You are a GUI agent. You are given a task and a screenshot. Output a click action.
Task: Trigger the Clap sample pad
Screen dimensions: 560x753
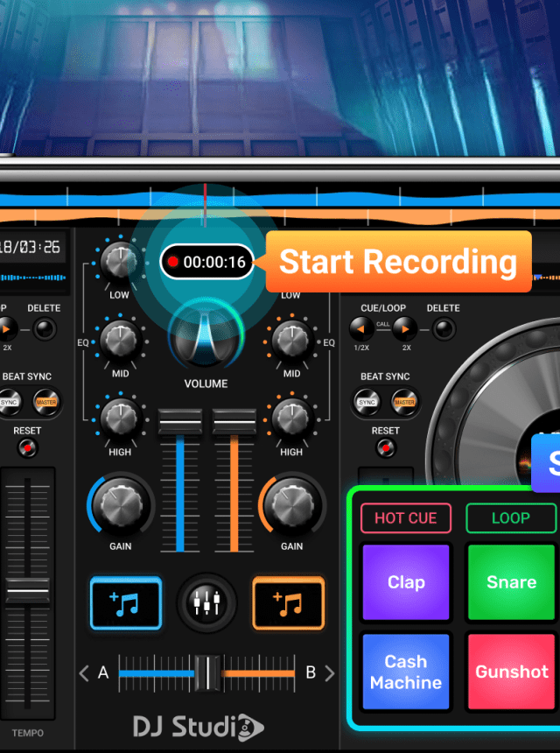point(406,582)
